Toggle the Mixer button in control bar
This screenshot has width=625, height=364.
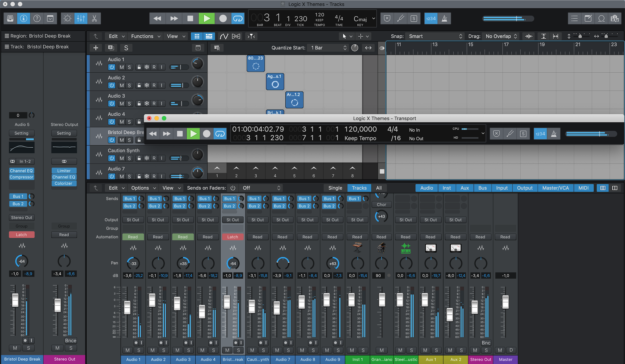point(81,19)
